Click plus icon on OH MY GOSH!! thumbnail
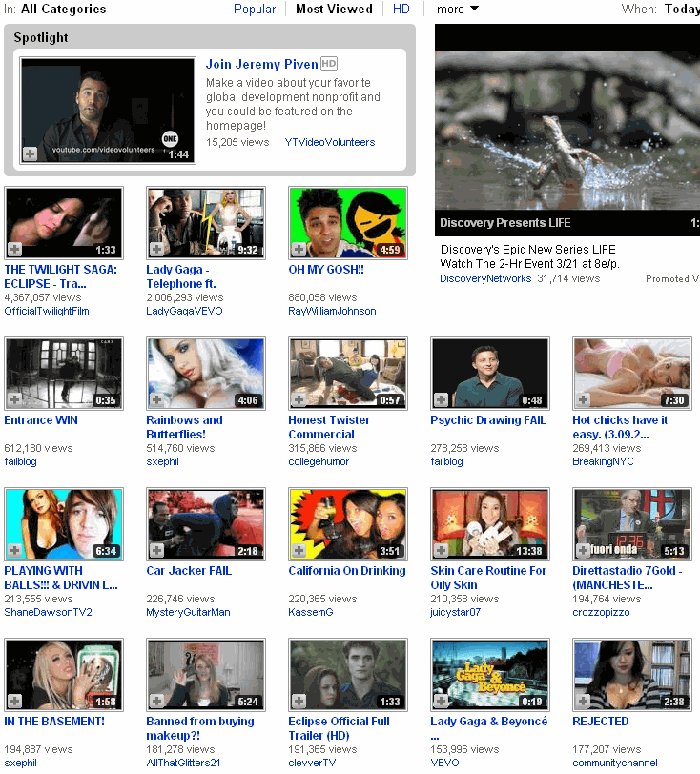This screenshot has height=774, width=700. (299, 250)
